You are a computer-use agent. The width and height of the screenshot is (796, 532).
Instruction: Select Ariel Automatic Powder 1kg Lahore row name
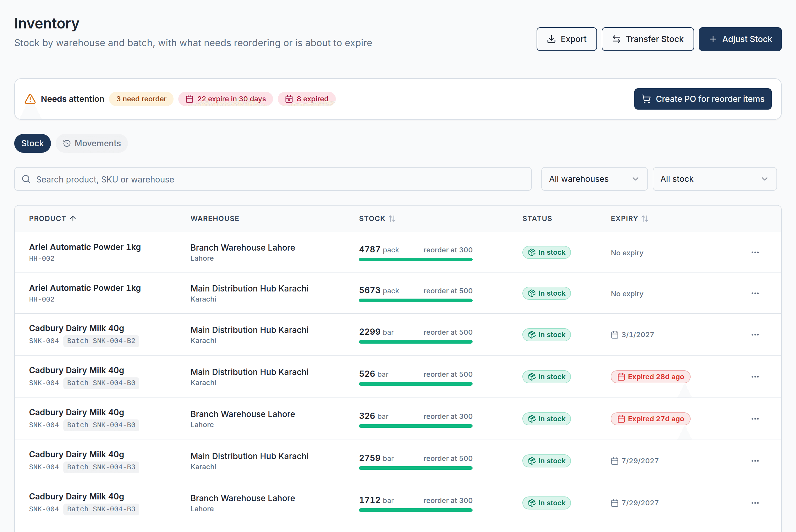[85, 247]
